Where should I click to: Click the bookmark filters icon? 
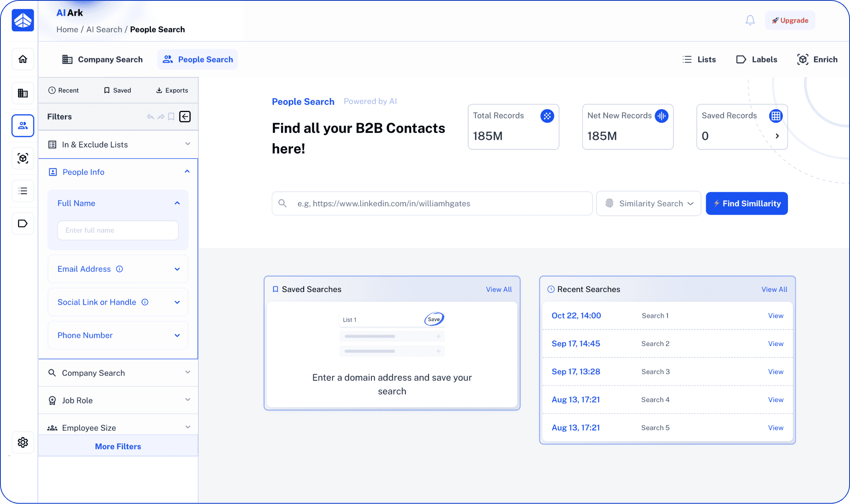coord(171,117)
